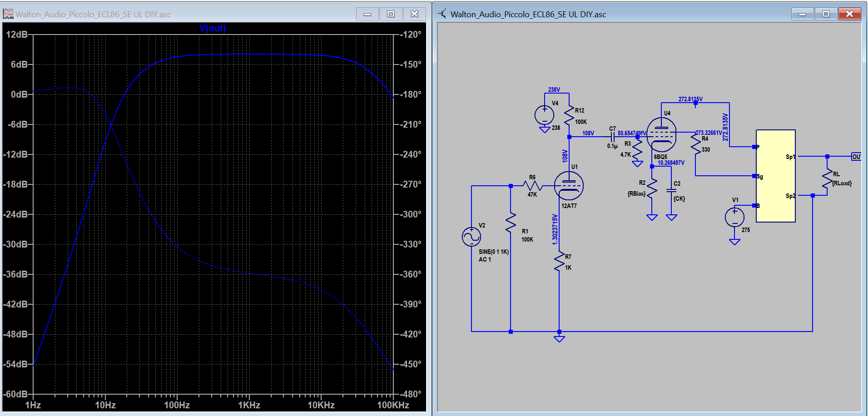Viewport: 868px width, 416px height.
Task: Click the Sp1 pin on transformer
Action: (790, 157)
